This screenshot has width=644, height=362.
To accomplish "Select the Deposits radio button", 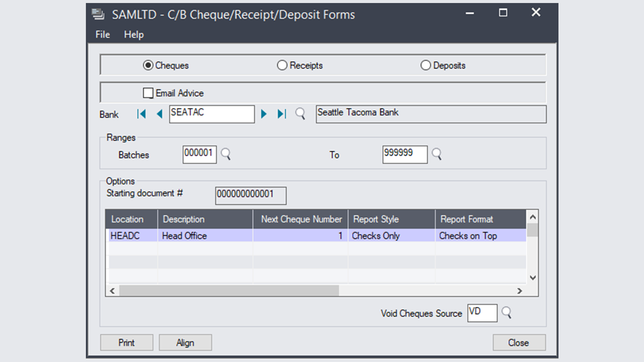I will click(425, 65).
